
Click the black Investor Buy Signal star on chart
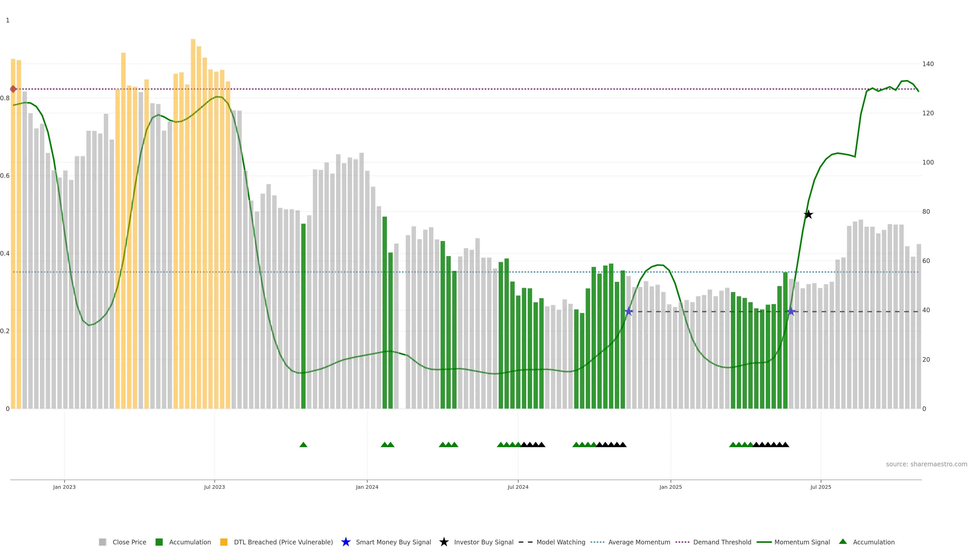pos(808,215)
